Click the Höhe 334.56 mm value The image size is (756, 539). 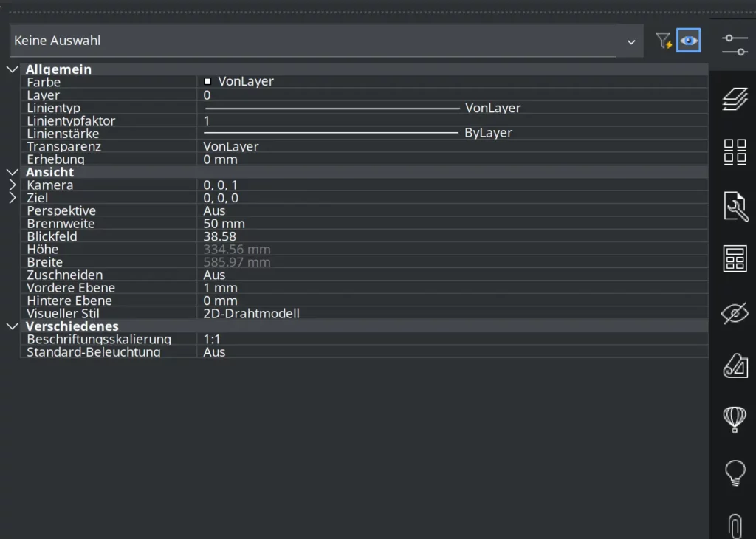click(x=453, y=250)
